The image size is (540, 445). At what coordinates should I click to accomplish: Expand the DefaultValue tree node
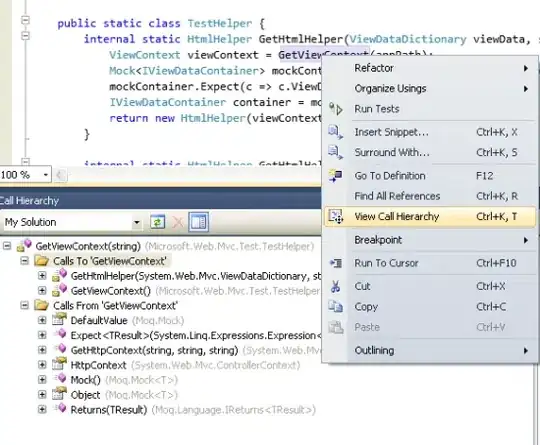point(42,320)
